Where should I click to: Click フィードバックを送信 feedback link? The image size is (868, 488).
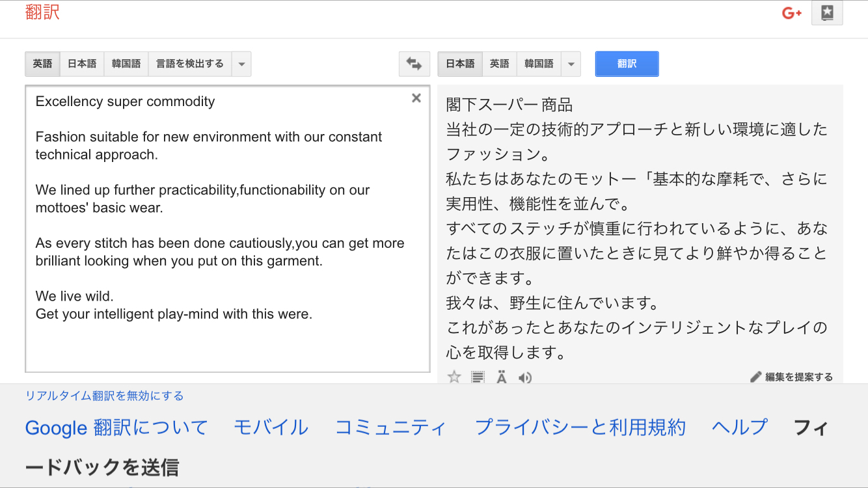pos(102,467)
